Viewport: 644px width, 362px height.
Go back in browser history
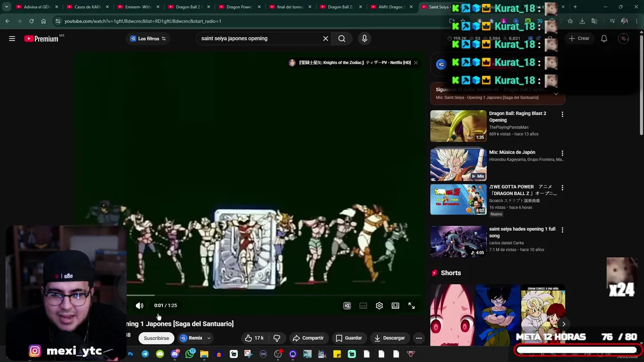coord(7,21)
